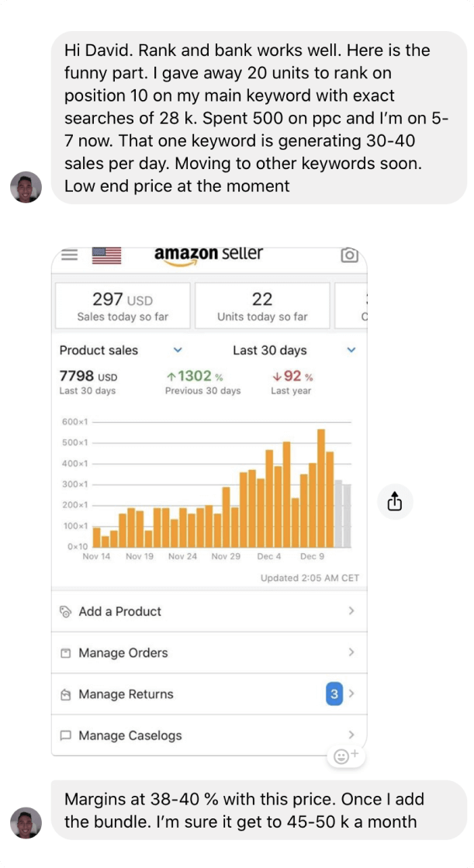Tap the US flag marketplace icon
The height and width of the screenshot is (868, 474).
(x=106, y=254)
